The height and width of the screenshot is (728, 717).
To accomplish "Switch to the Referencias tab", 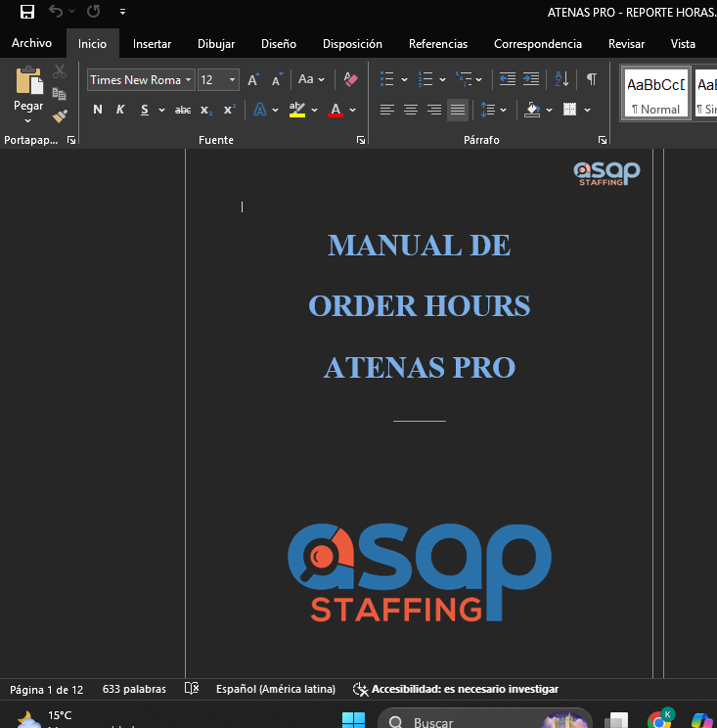I will tap(437, 43).
